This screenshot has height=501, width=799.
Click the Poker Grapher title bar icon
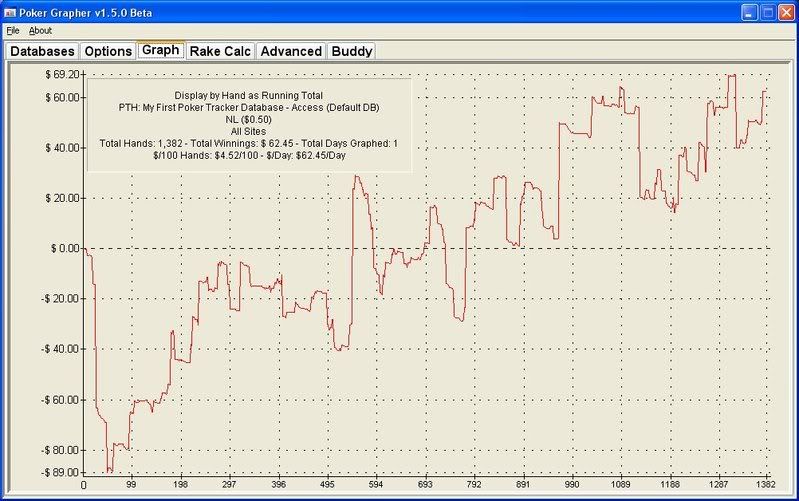[x=11, y=11]
